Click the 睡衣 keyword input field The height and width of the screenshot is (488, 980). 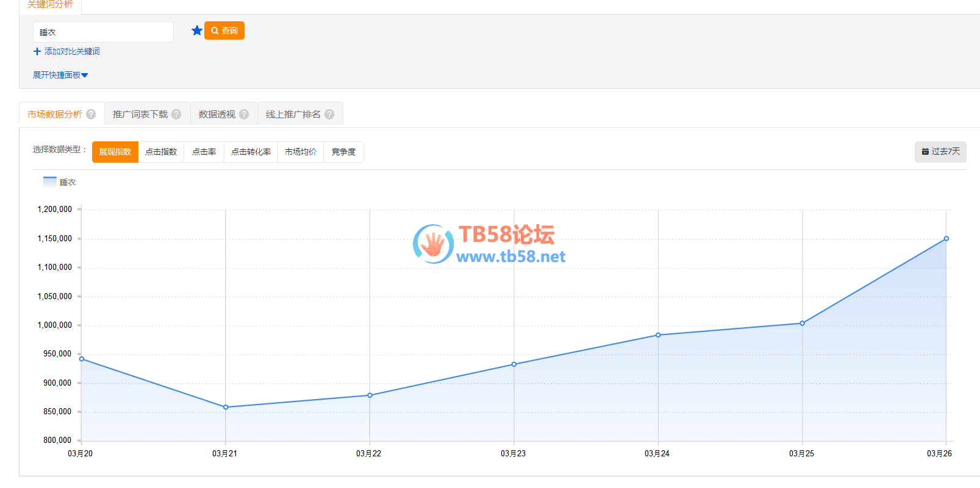point(103,32)
